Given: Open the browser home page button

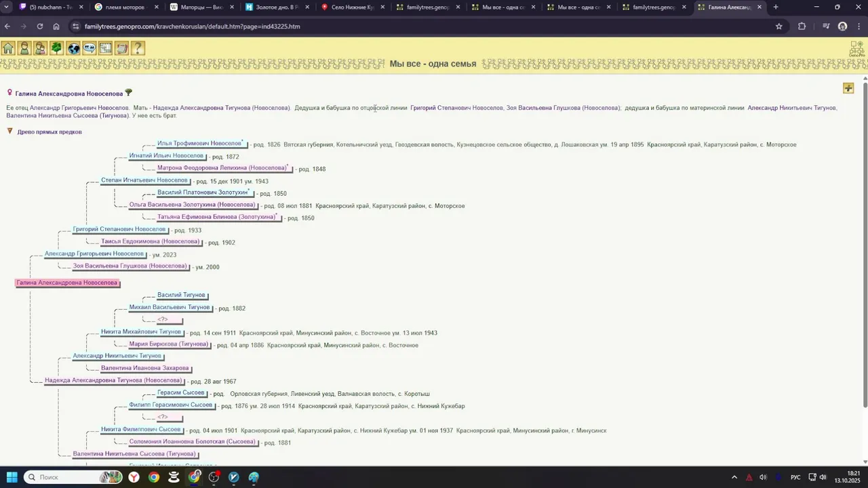Looking at the screenshot, I should [56, 26].
